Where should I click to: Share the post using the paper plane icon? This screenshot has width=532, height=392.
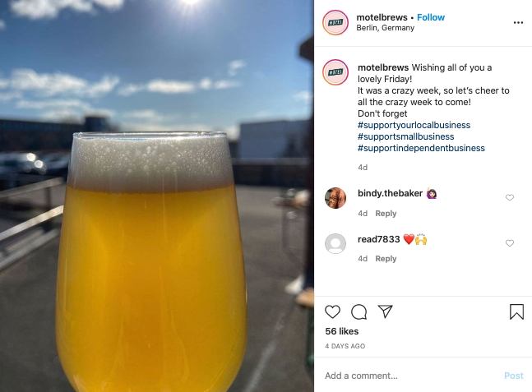click(385, 311)
